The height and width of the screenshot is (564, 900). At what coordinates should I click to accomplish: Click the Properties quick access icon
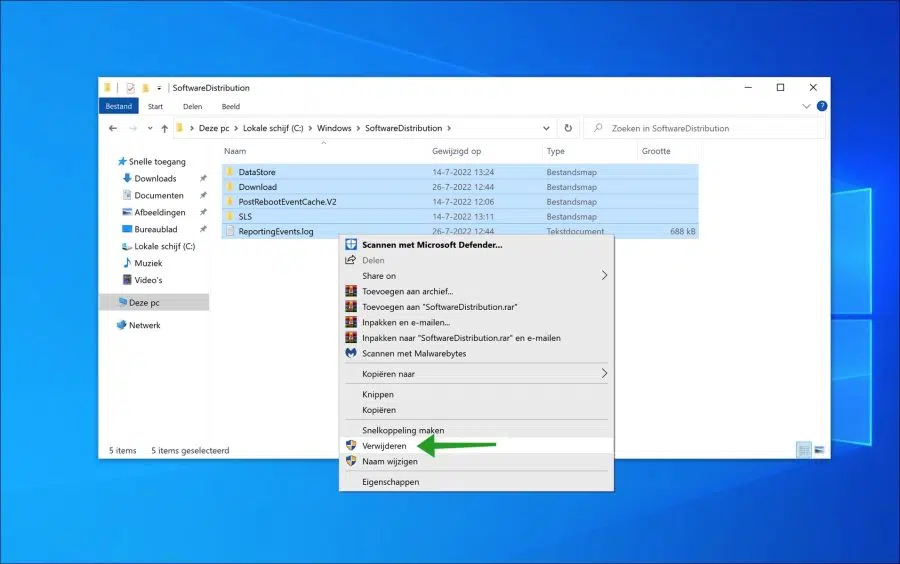pos(130,88)
